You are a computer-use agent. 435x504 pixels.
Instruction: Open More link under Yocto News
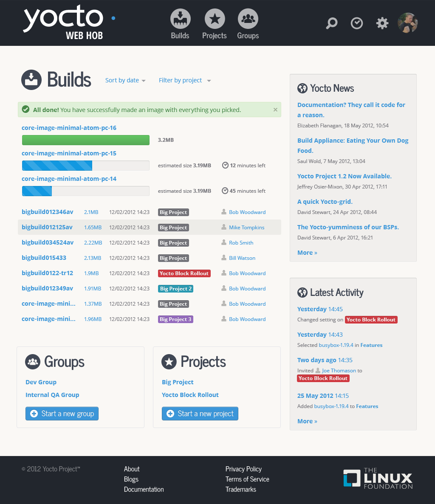click(x=307, y=253)
